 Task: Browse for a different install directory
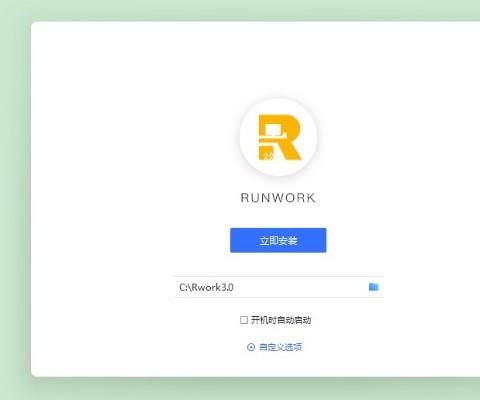point(373,287)
